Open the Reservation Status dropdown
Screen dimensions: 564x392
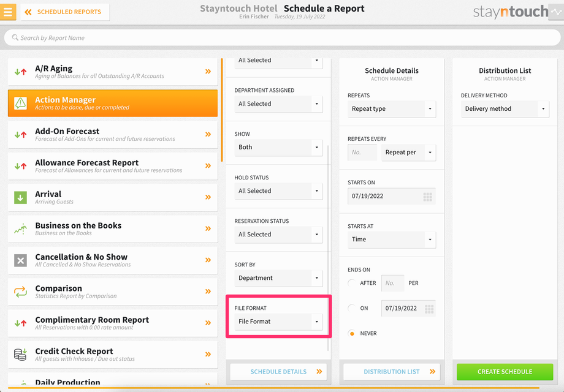click(x=278, y=234)
